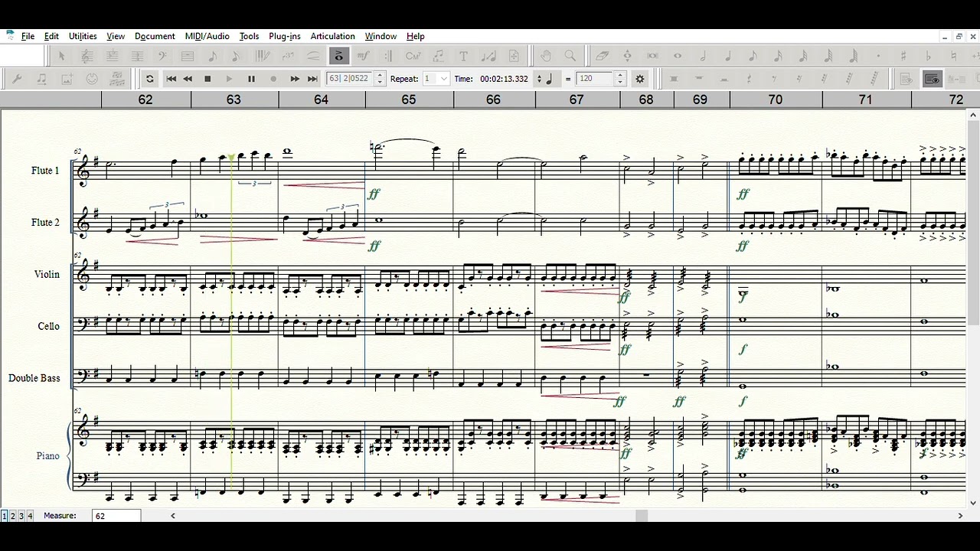Select the Expression mf tool

coord(363,56)
